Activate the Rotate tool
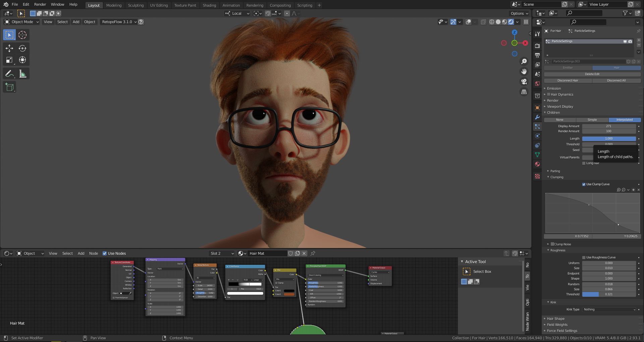The height and width of the screenshot is (342, 644). click(22, 48)
